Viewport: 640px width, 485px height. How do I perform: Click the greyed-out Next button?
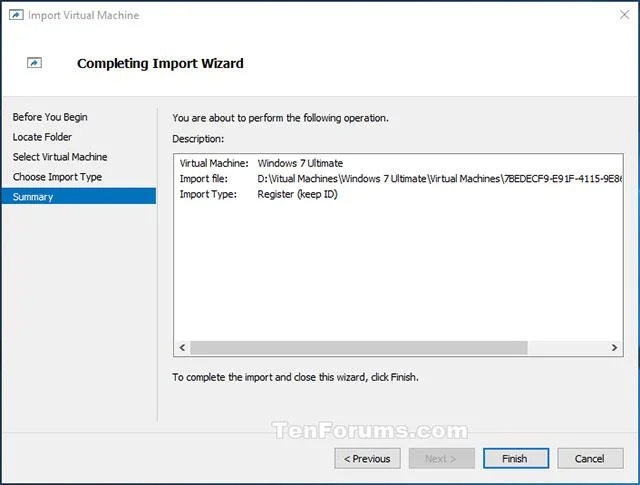(441, 458)
